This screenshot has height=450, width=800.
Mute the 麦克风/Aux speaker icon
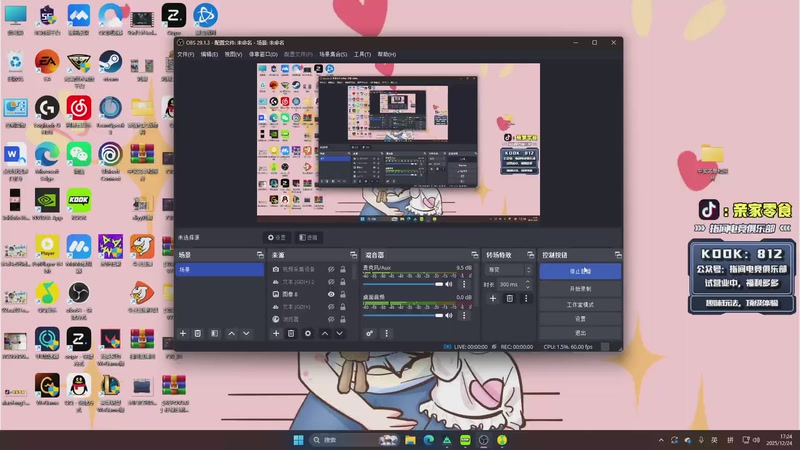[x=449, y=284]
